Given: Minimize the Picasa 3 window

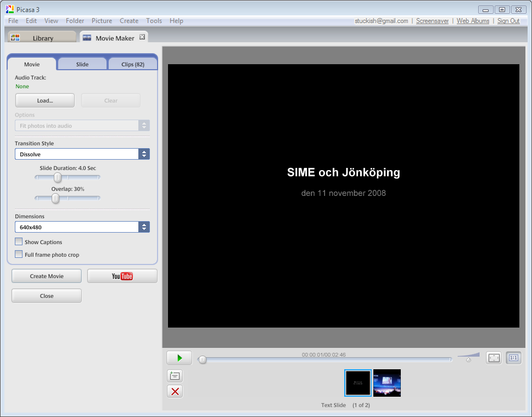Looking at the screenshot, I should 485,9.
